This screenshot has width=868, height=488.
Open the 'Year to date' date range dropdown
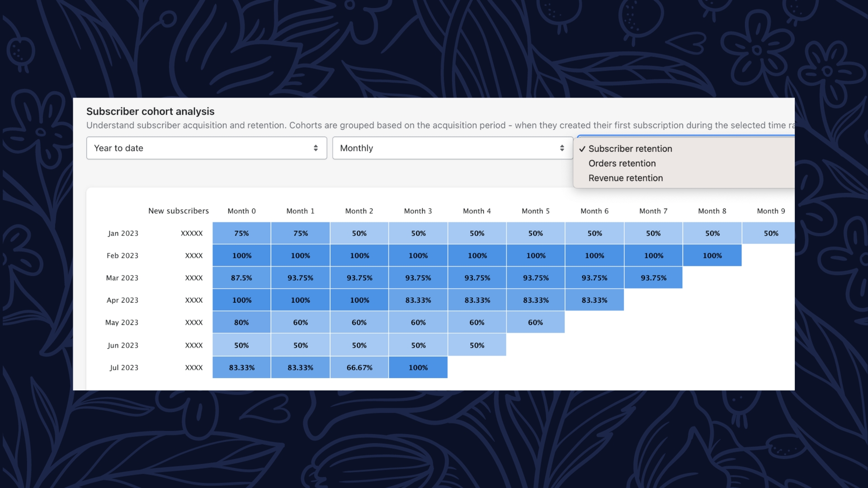206,148
